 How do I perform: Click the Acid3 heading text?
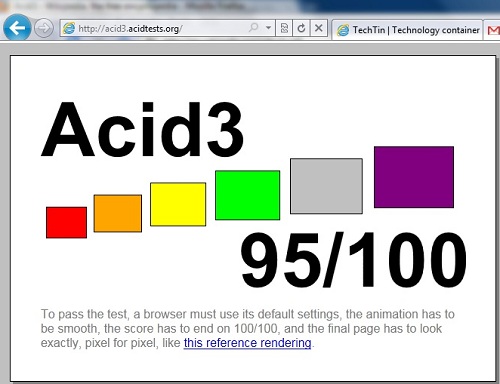143,129
